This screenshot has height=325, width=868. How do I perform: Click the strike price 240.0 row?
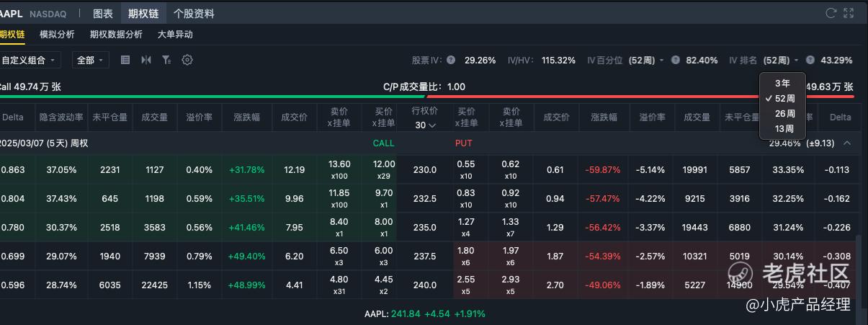click(x=425, y=285)
